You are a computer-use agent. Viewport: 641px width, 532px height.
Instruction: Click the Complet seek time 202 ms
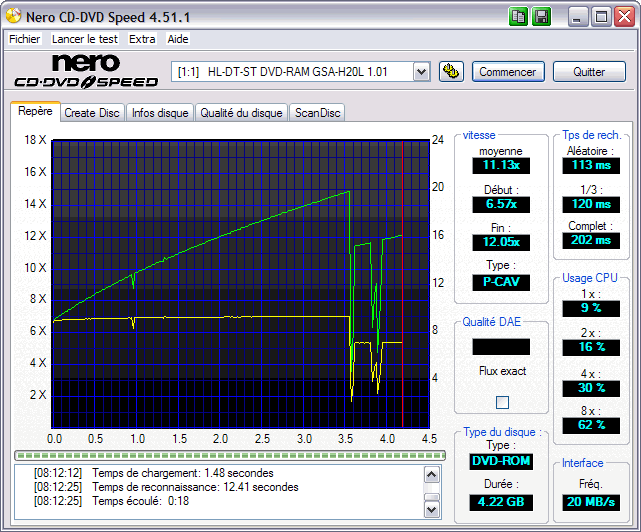coord(591,240)
